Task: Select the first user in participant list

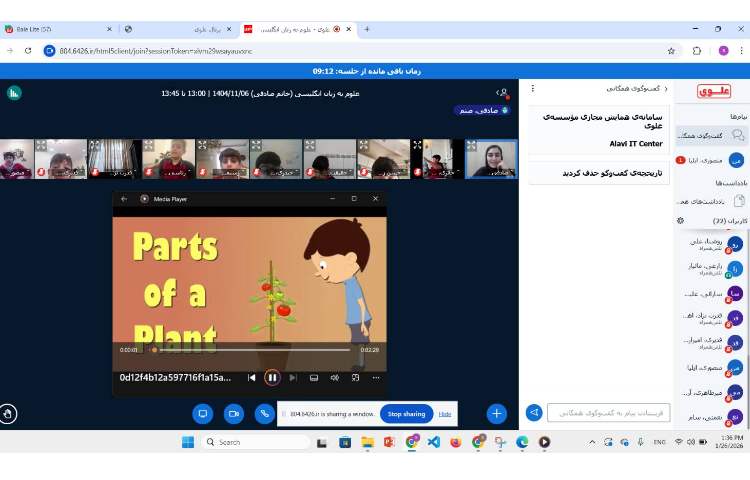Action: coord(711,244)
